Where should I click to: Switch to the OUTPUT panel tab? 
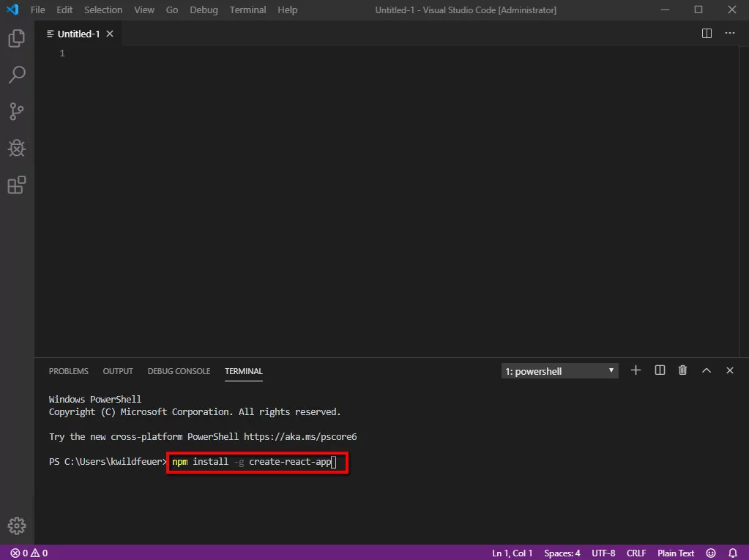pos(118,371)
